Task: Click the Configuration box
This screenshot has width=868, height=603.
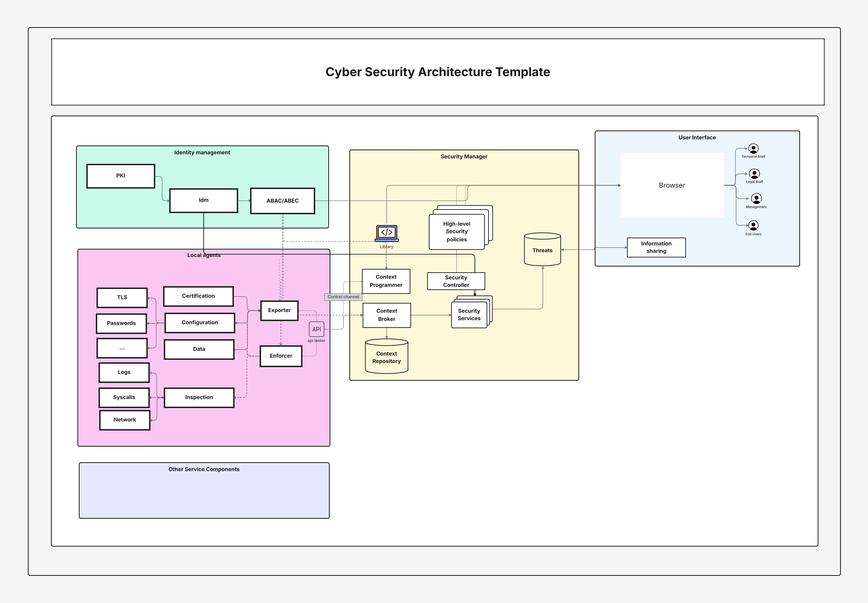Action: click(x=200, y=323)
